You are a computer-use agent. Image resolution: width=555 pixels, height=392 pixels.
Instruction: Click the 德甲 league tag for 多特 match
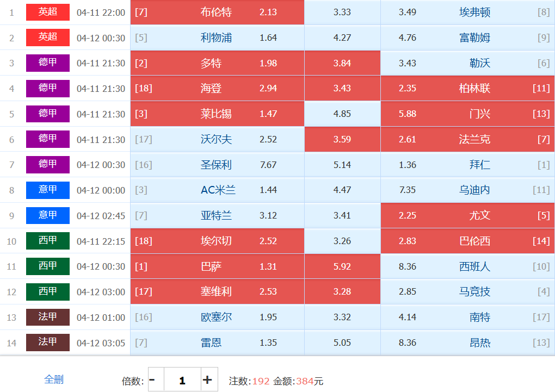tap(48, 63)
